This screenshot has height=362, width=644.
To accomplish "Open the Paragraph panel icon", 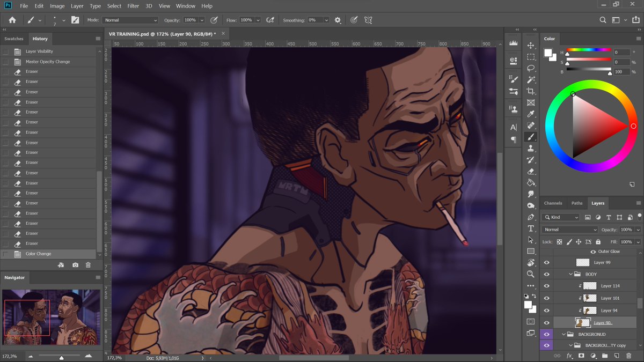I will 514,139.
